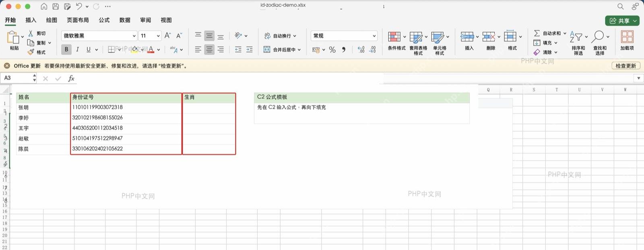Screen dimensions: 644x250
Task: Toggle center horizontal alignment
Action: (209, 50)
